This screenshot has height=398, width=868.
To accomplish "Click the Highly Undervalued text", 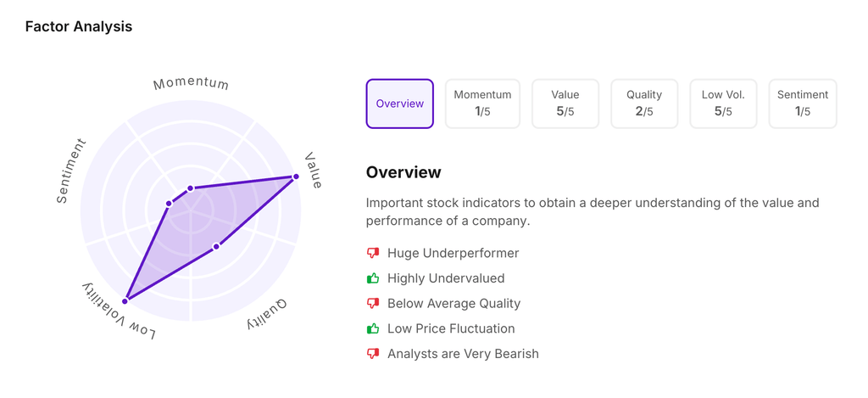I will [x=446, y=278].
